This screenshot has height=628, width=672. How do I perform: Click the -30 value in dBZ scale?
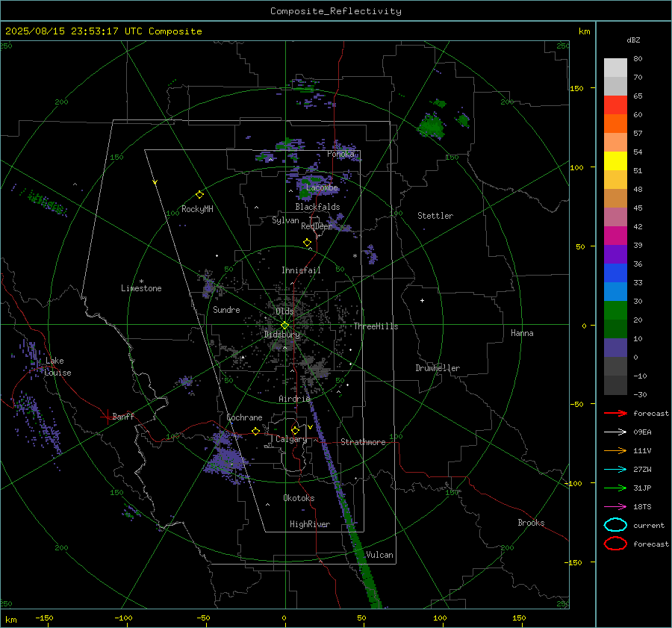(640, 394)
